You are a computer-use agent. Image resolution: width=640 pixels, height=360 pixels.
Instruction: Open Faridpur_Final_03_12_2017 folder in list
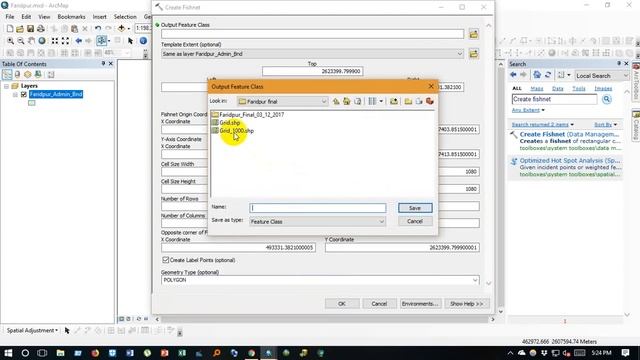[x=251, y=115]
